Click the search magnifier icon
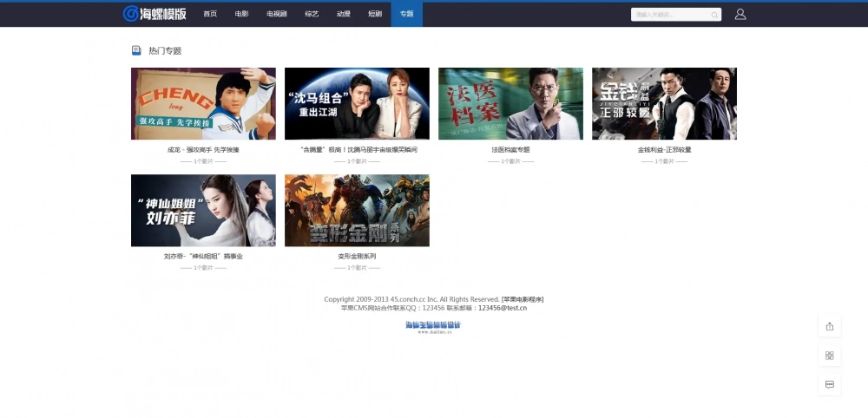The width and height of the screenshot is (868, 418). coord(714,15)
